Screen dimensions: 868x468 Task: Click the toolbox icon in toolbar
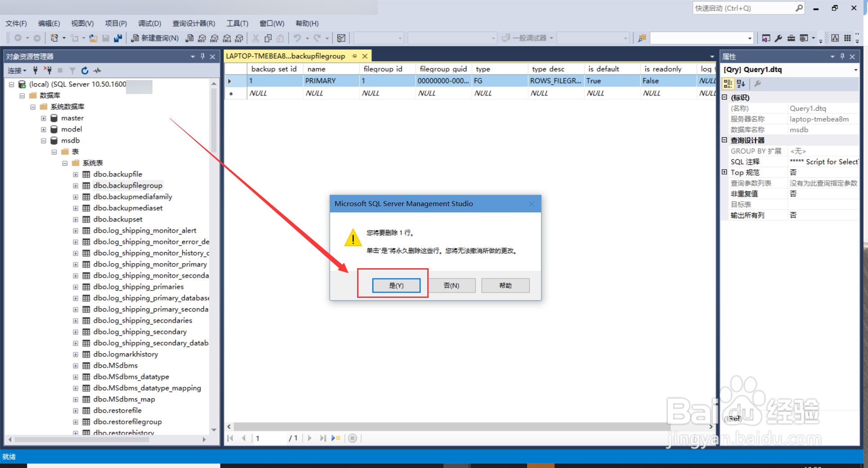(791, 38)
